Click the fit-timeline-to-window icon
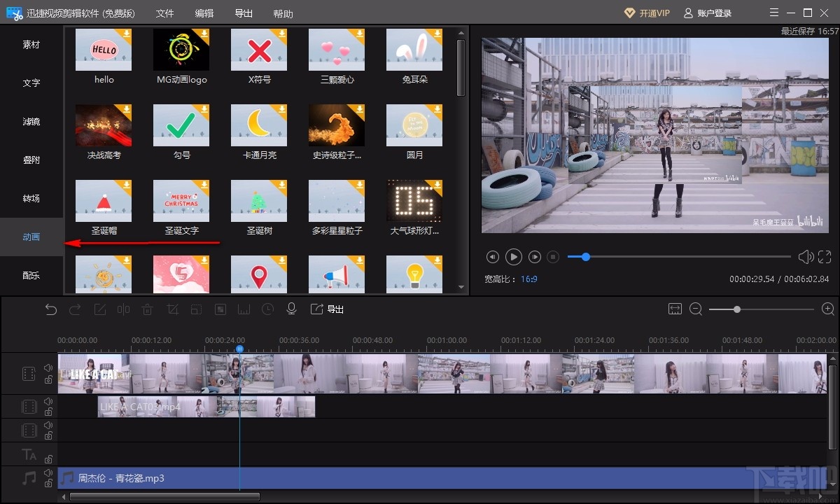Screen dimensions: 840x504 coord(675,309)
